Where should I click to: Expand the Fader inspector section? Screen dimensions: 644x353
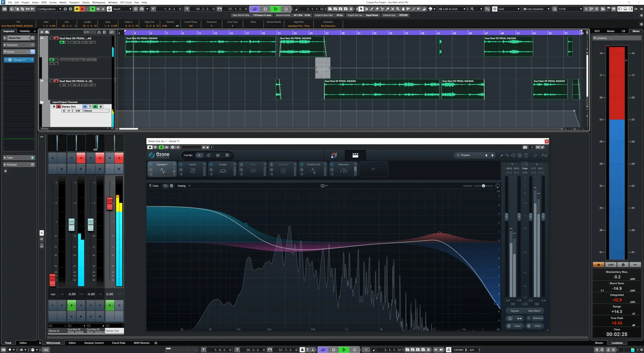pyautogui.click(x=19, y=157)
